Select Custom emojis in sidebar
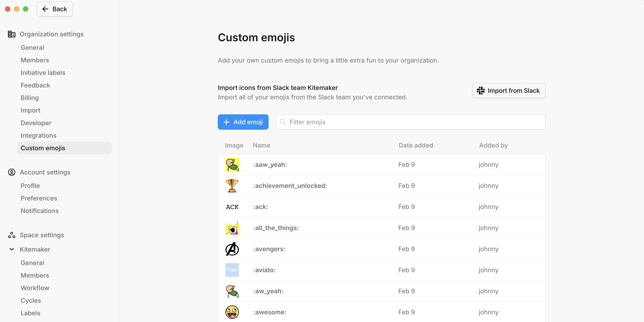 coord(64,148)
